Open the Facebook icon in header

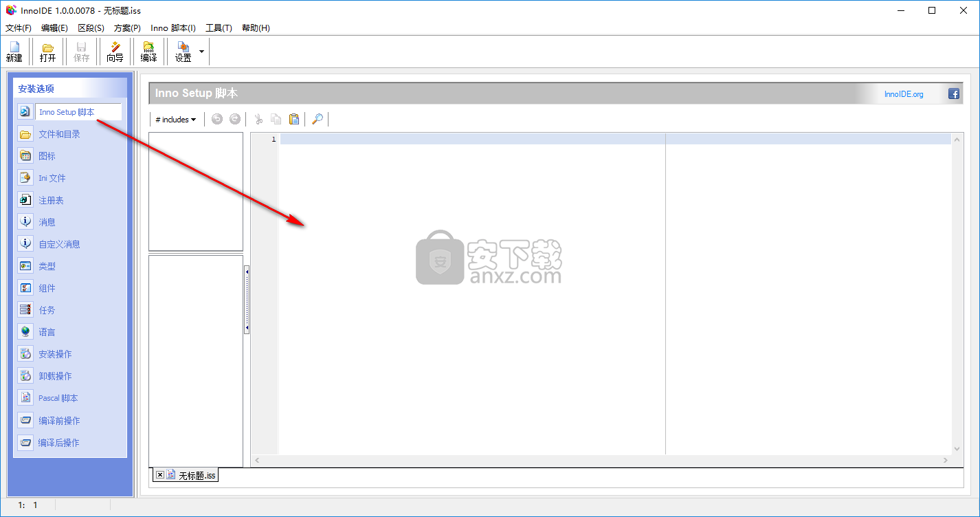coord(954,94)
